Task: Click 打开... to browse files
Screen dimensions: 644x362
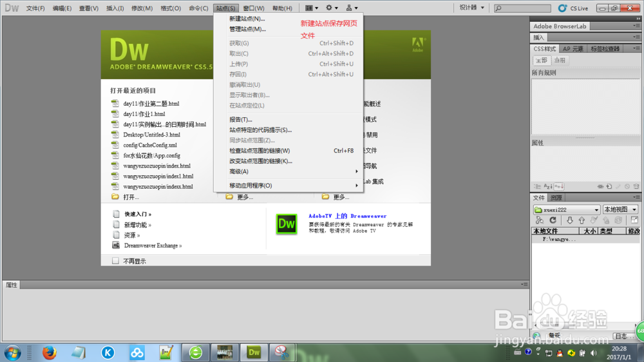Action: 131,197
